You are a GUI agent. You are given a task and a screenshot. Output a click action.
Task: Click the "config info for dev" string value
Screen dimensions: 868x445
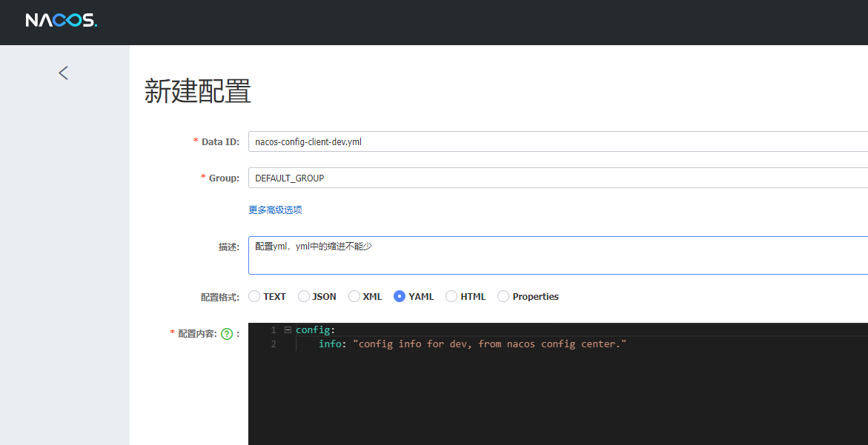click(x=490, y=344)
